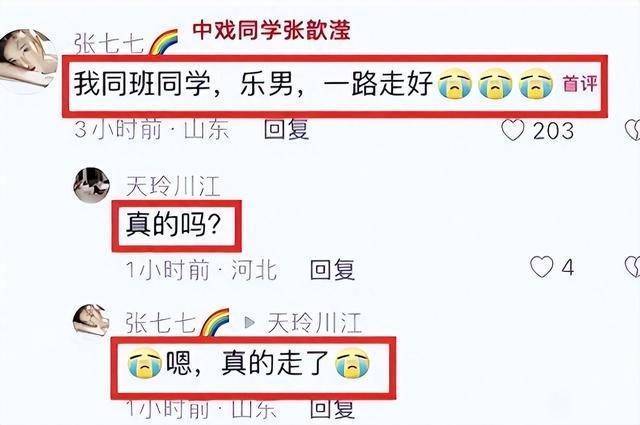
Task: Tap dislike icon beside the 4 likes
Action: pos(633,267)
